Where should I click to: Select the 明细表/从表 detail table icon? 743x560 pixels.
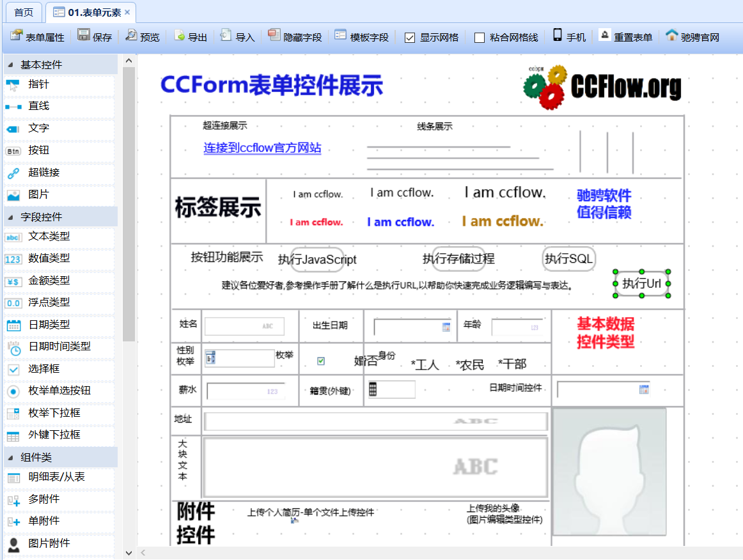13,478
